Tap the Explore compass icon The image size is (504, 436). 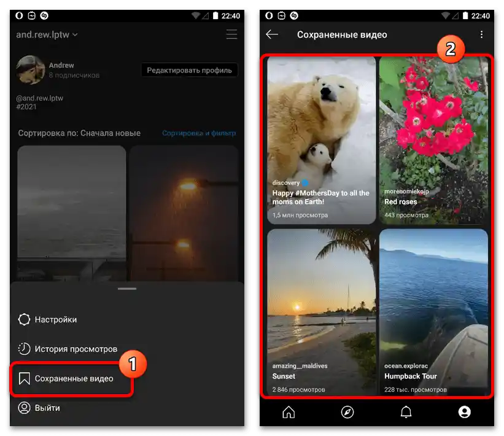(347, 412)
